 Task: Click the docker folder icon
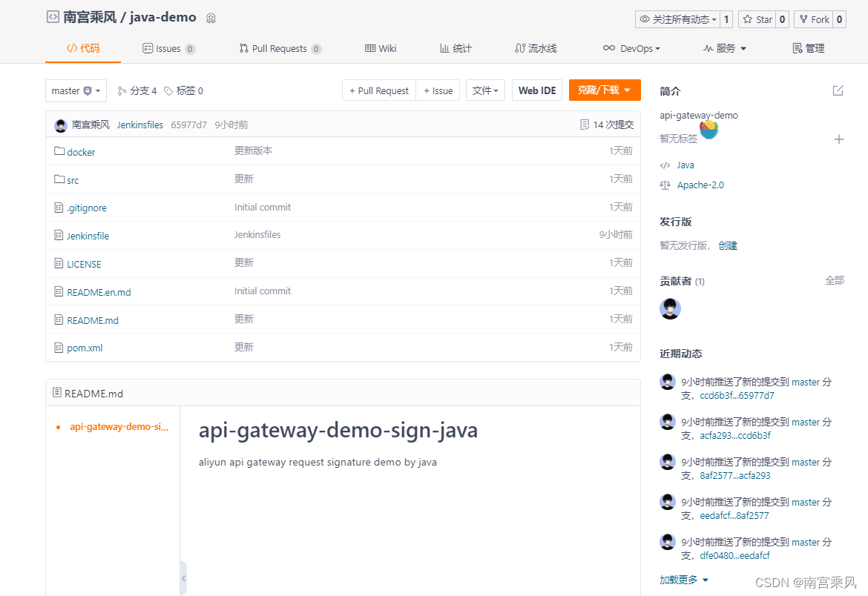[x=59, y=151]
